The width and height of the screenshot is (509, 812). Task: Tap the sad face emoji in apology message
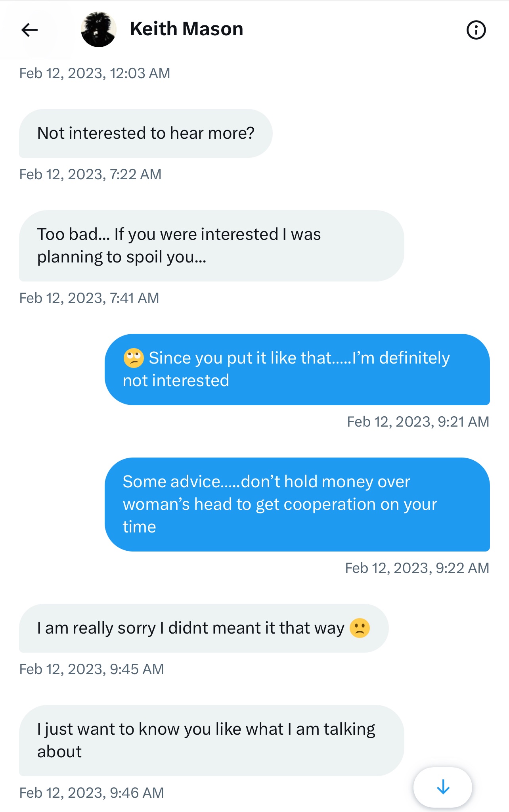(x=360, y=628)
